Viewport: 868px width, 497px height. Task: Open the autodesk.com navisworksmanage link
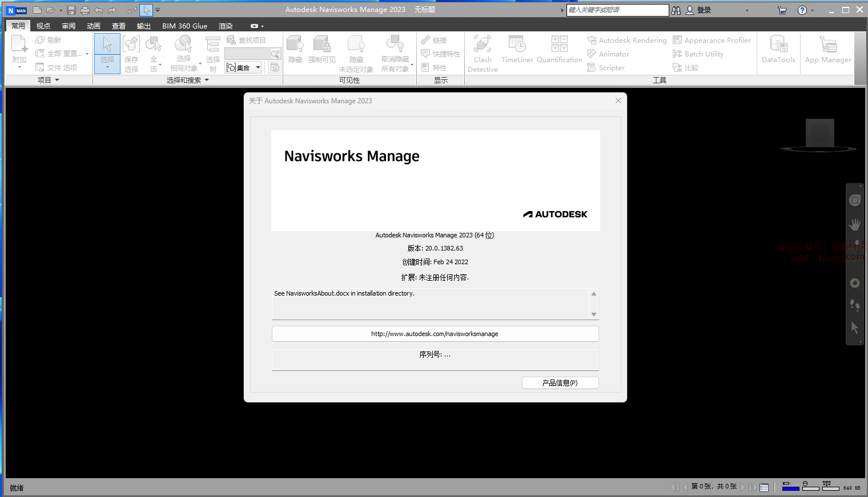coord(435,334)
